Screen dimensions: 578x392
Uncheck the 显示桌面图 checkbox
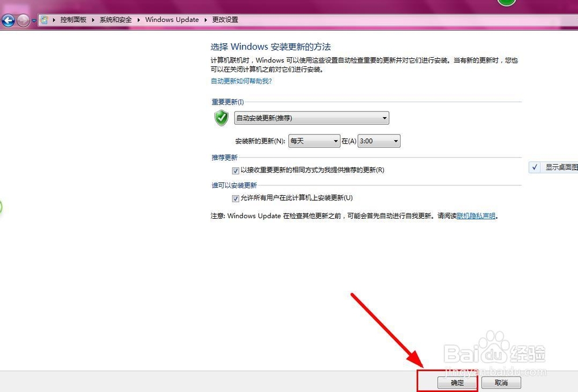(535, 167)
